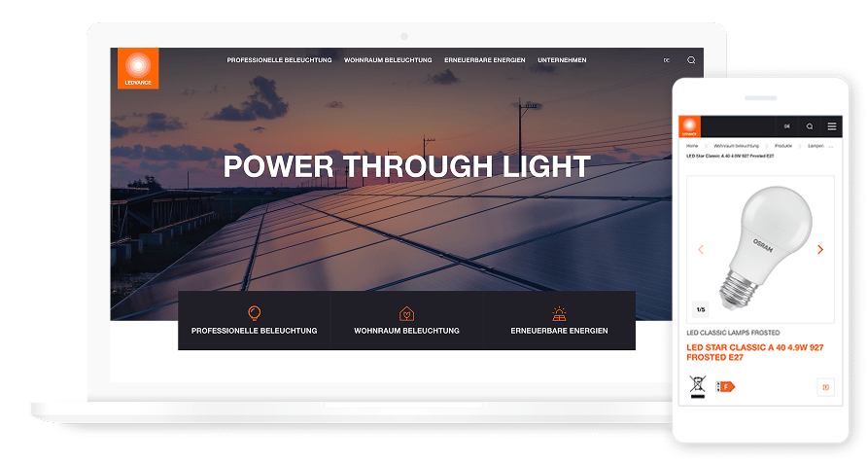This screenshot has height=462, width=868.
Task: Tap the Ledvance logo in the mobile header
Action: click(x=689, y=126)
